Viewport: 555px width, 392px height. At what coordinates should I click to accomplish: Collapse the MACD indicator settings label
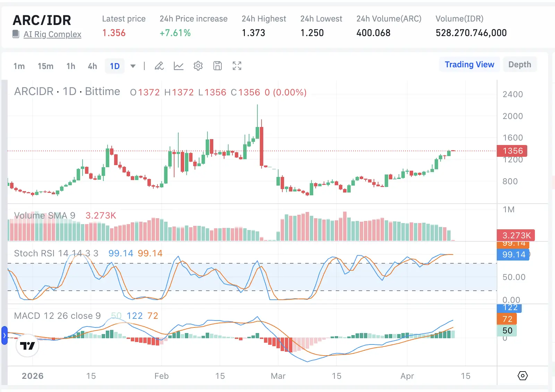pyautogui.click(x=57, y=316)
